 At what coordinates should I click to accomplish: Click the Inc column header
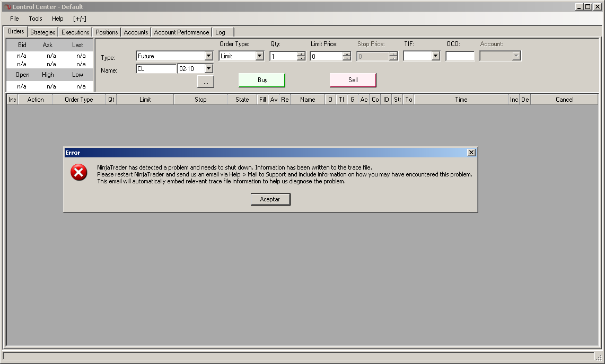(514, 100)
